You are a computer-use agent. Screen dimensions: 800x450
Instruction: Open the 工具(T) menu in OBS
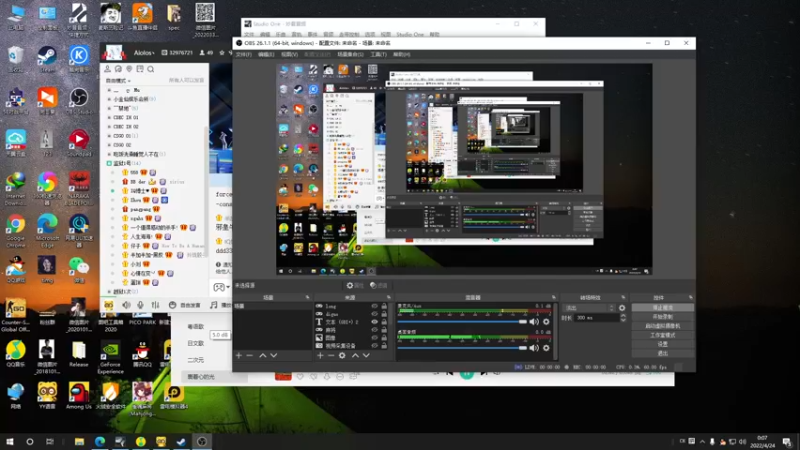click(x=379, y=54)
